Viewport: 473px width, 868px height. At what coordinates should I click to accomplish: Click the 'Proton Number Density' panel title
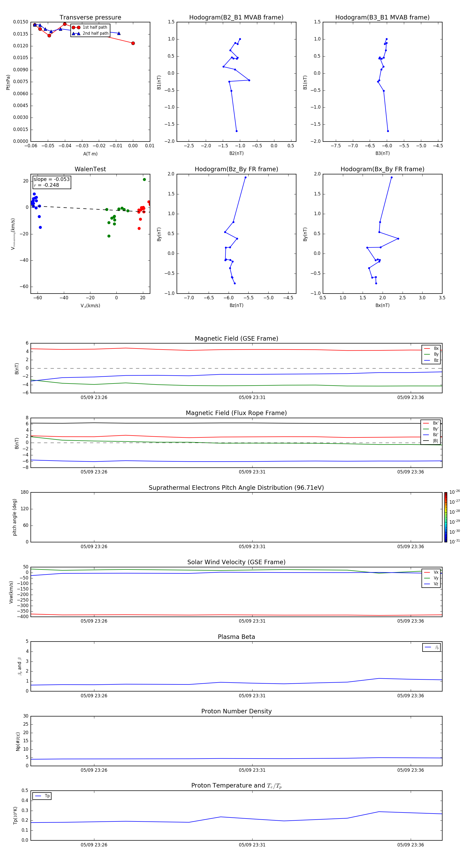coord(236,711)
